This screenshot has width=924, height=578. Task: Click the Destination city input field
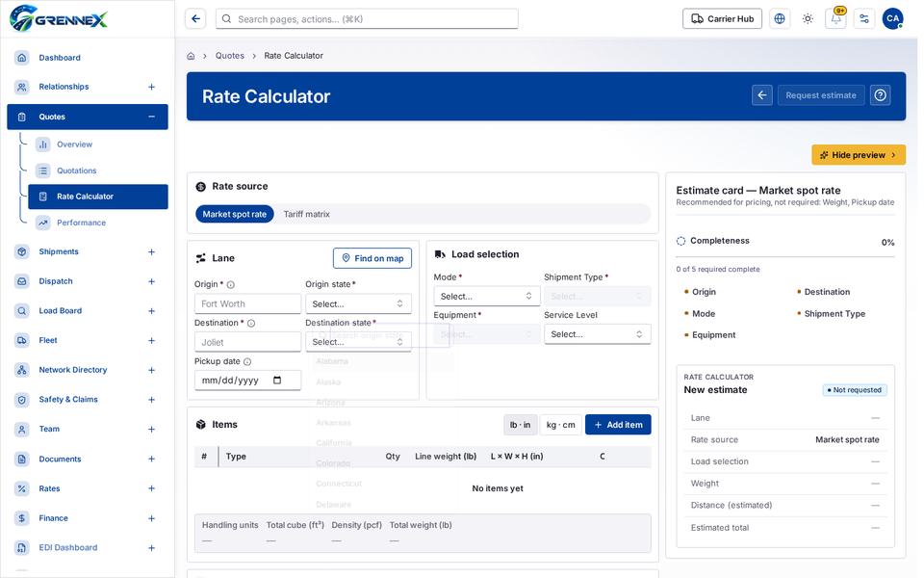point(247,342)
